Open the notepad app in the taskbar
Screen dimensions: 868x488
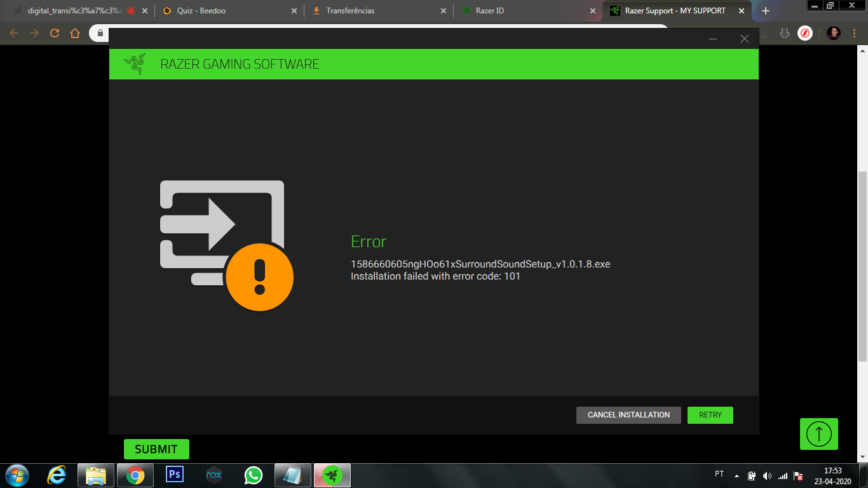[293, 475]
